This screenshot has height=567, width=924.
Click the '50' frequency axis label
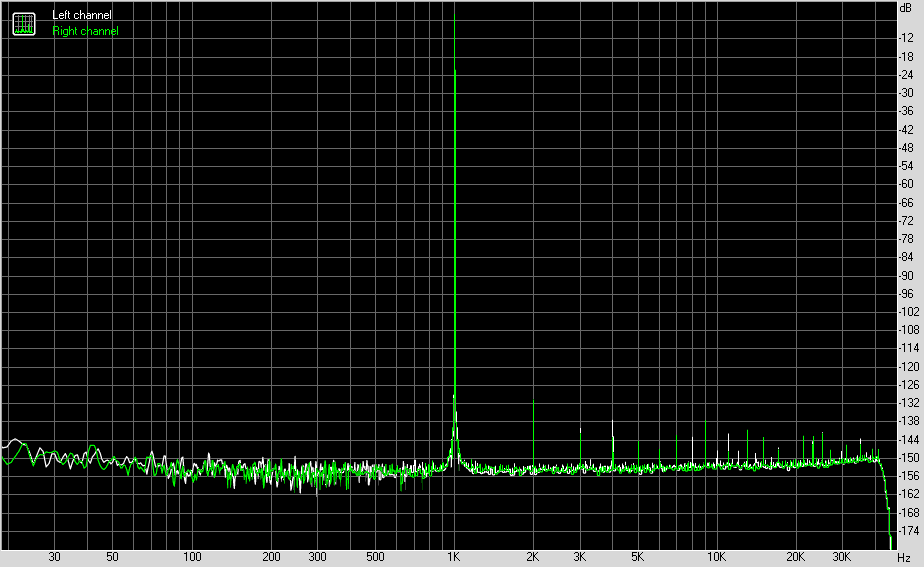click(x=112, y=557)
